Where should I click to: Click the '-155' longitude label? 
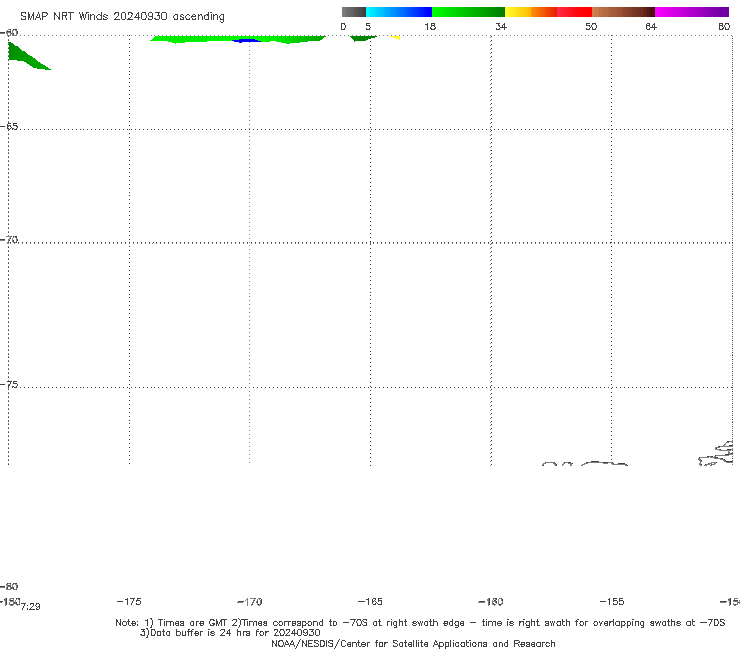click(612, 602)
